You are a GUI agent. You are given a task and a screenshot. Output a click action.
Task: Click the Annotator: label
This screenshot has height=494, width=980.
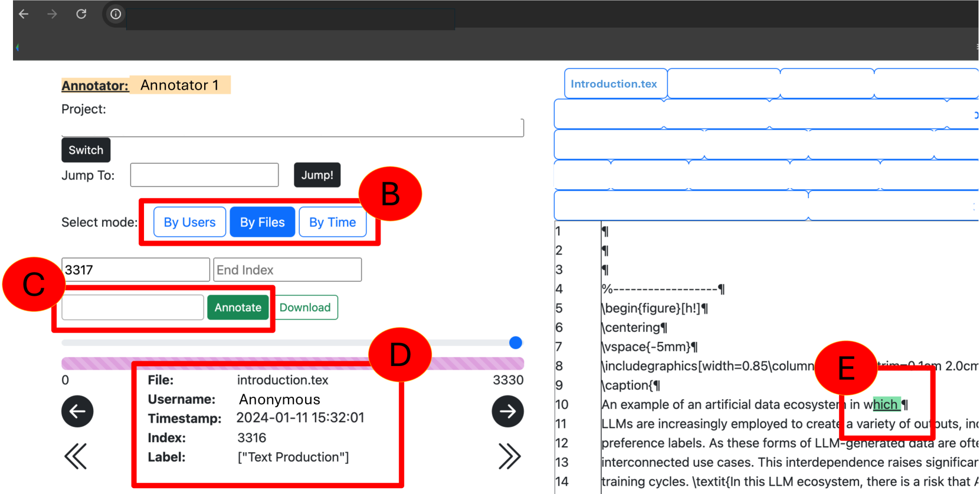pos(95,85)
